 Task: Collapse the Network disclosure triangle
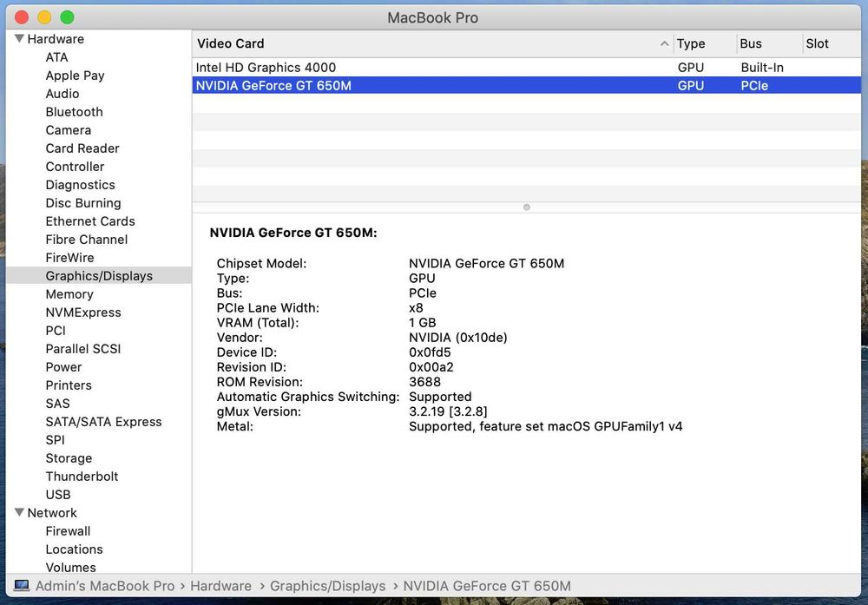19,513
